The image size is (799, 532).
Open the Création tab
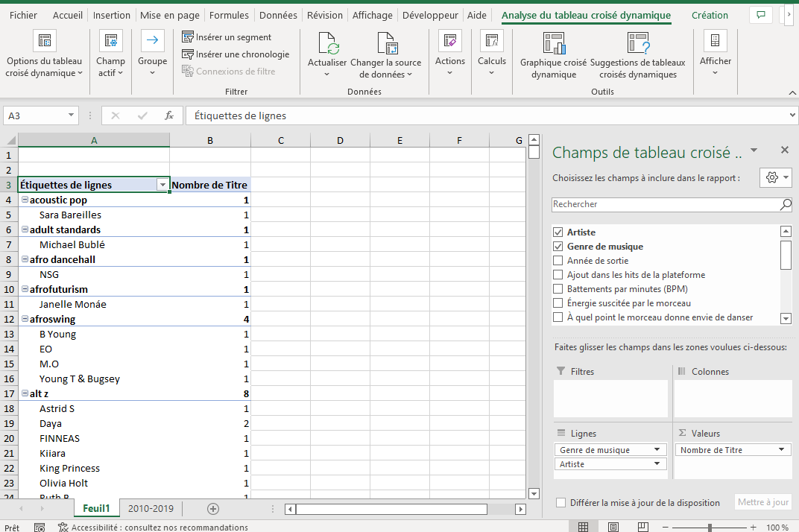(710, 16)
